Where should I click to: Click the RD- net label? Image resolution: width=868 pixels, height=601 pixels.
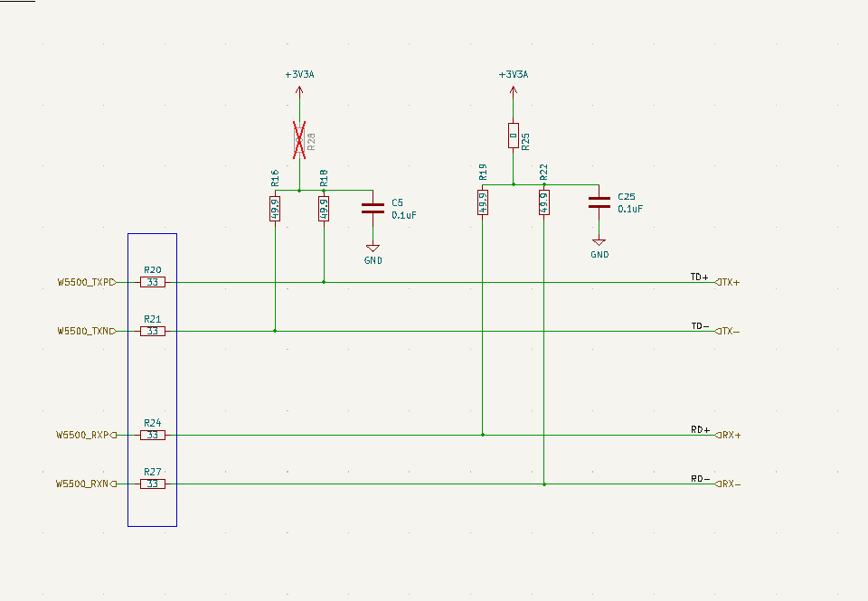(x=700, y=479)
